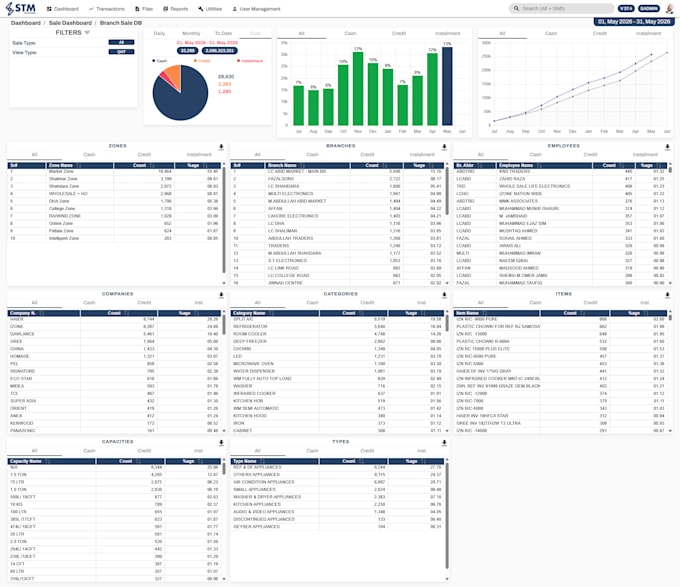Go to Dashboard breadcrumb link
Screen dimensions: 680x587
click(x=26, y=23)
